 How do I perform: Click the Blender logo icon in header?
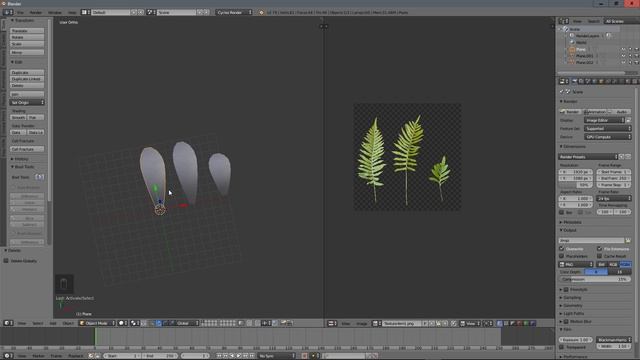coord(261,12)
